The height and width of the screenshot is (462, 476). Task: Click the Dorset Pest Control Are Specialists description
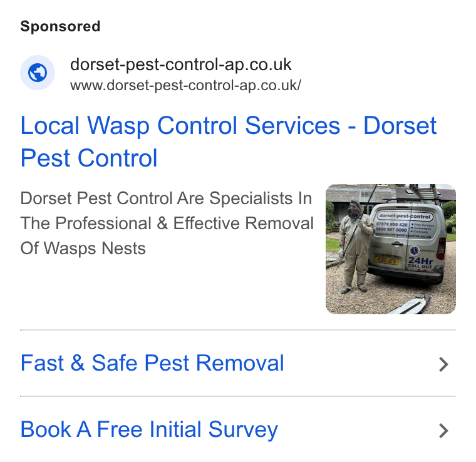[x=167, y=223]
